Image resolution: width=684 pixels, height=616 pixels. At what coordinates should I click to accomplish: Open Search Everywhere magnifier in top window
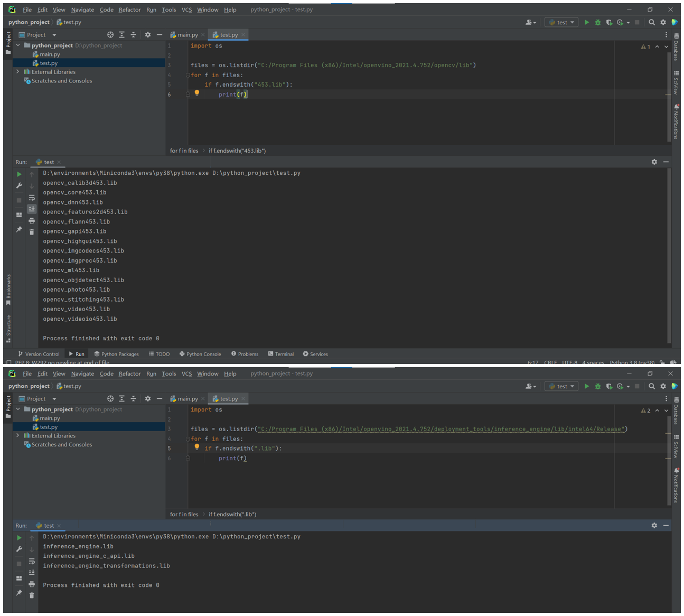[652, 22]
